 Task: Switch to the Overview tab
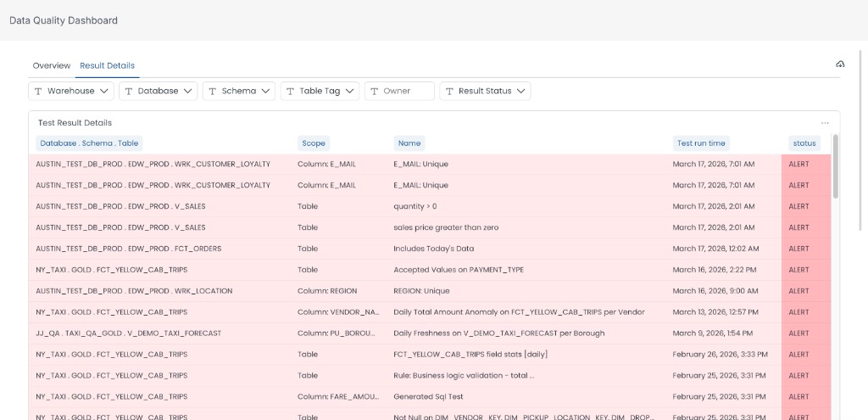(x=51, y=65)
